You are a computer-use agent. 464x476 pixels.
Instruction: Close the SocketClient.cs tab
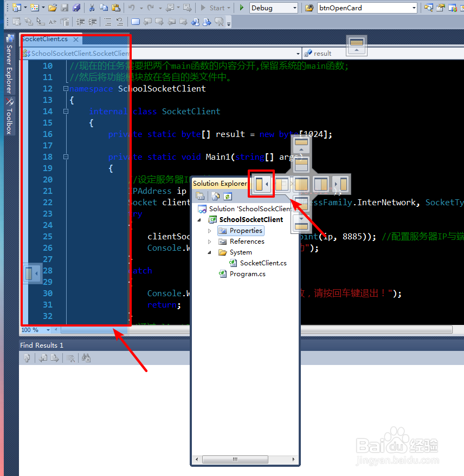(x=76, y=40)
